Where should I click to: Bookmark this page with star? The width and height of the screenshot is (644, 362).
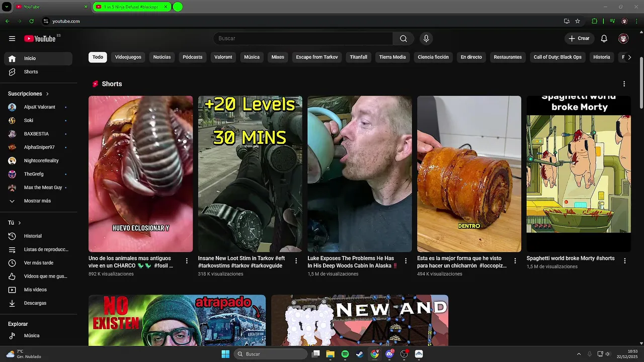pos(578,21)
